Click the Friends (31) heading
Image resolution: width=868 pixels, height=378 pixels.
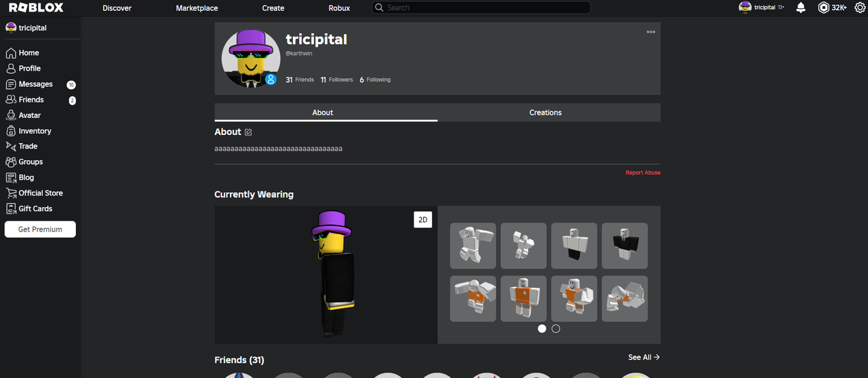click(239, 360)
